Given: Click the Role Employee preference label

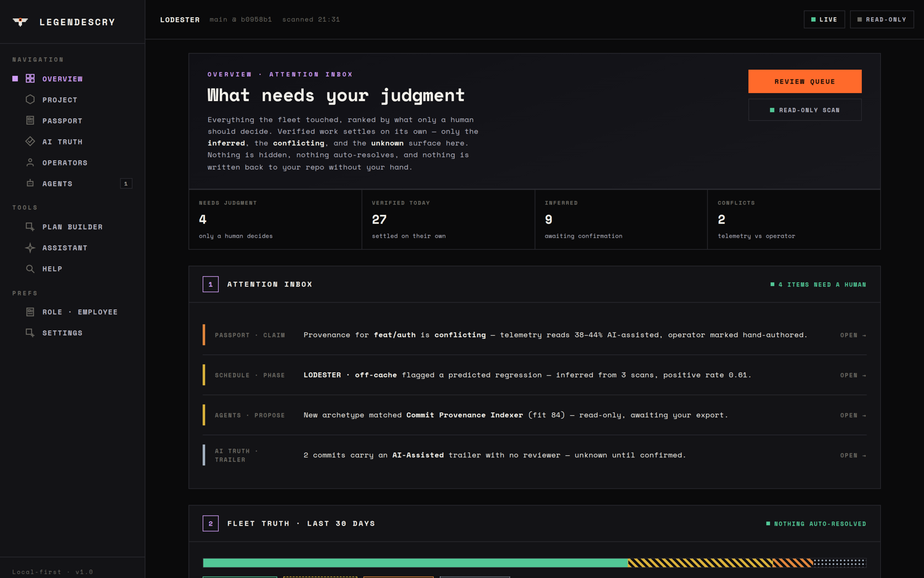Looking at the screenshot, I should pyautogui.click(x=80, y=312).
